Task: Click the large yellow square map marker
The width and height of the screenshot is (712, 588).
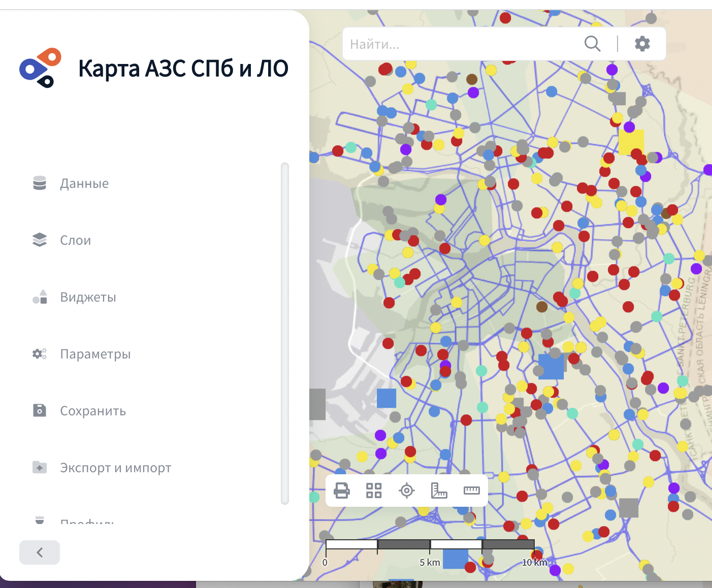Action: point(631,142)
